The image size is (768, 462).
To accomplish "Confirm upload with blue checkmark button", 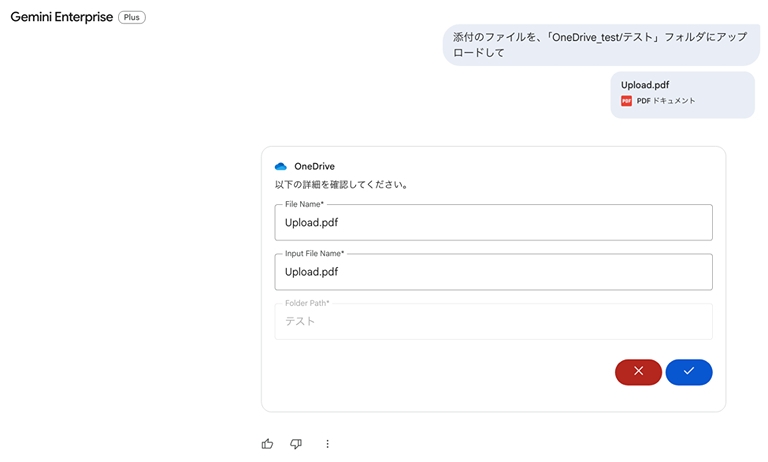I will coord(689,372).
